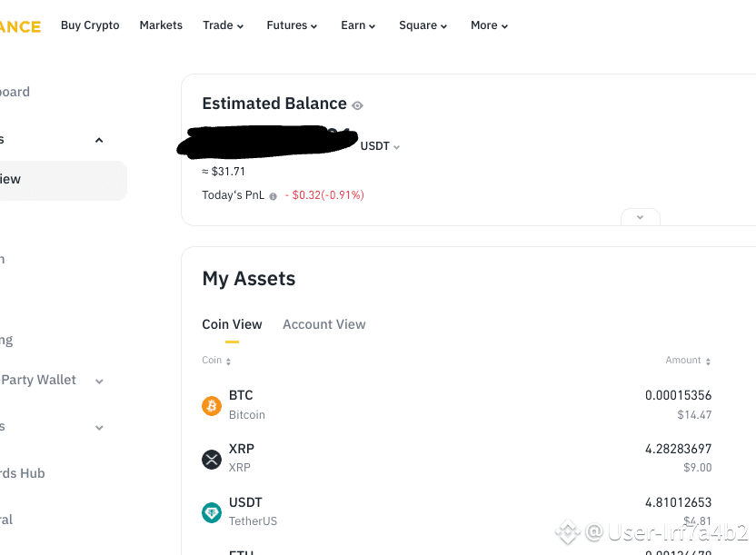The width and height of the screenshot is (756, 555).
Task: Click Today's PnL info icon
Action: pos(273,196)
